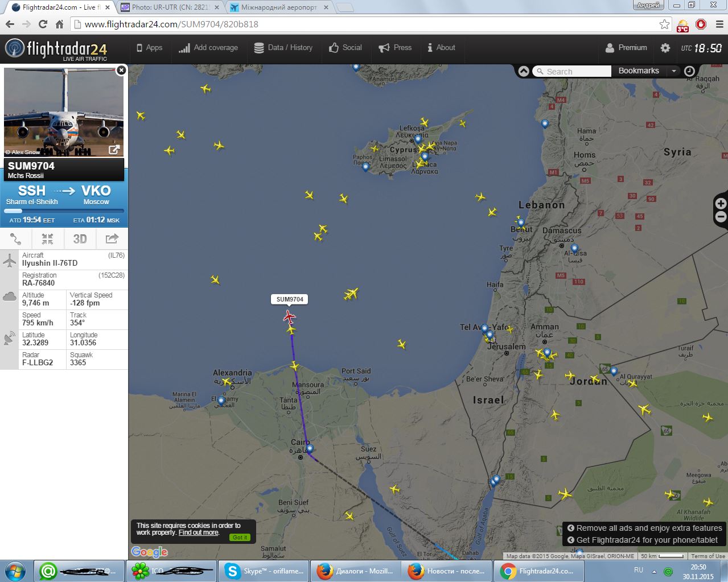Expand the Bookmarks dropdown arrow
728x582 pixels.
coord(674,71)
